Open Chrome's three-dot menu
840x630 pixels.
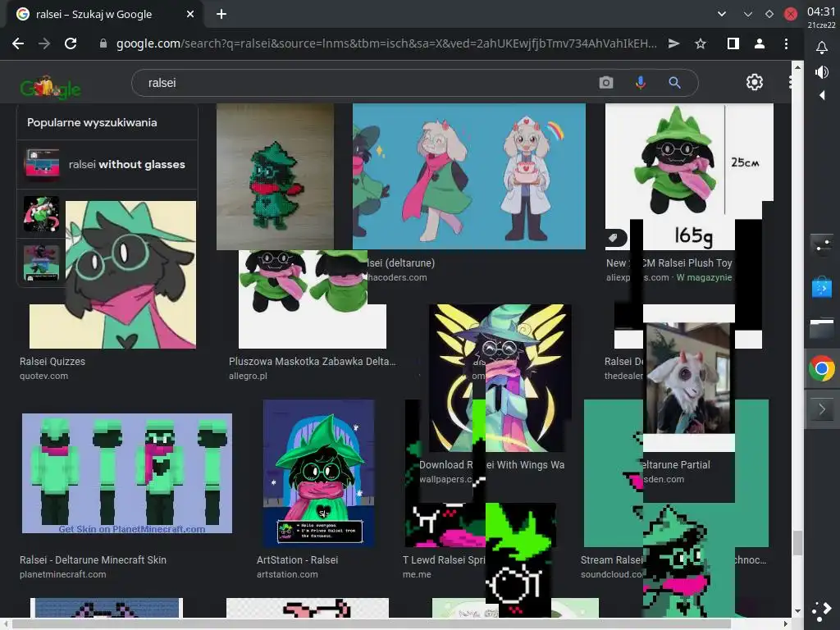click(x=786, y=44)
